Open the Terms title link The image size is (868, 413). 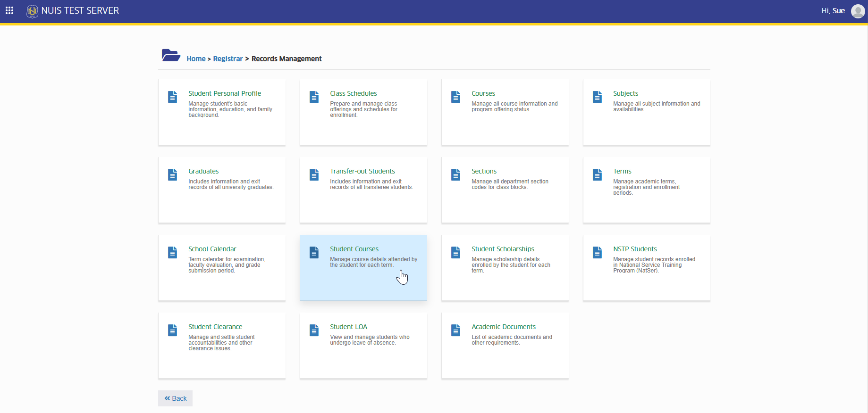622,171
